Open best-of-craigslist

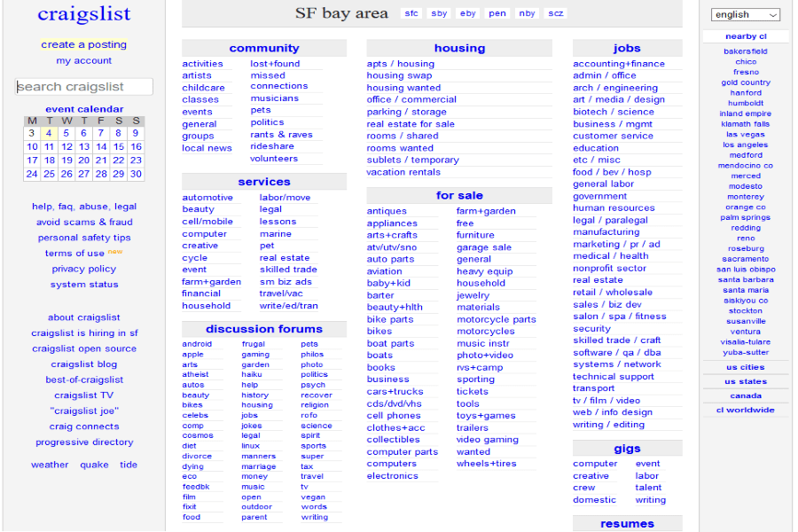click(83, 379)
